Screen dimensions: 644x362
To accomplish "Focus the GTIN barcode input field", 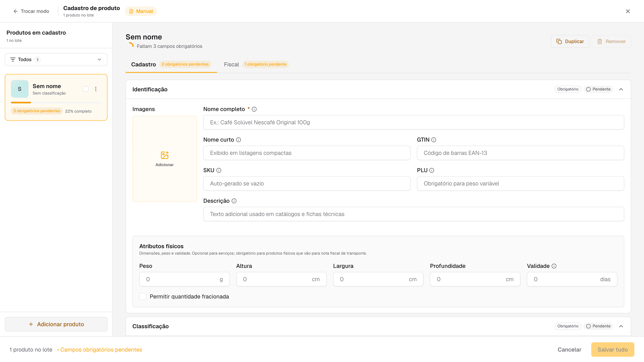I will pos(520,153).
